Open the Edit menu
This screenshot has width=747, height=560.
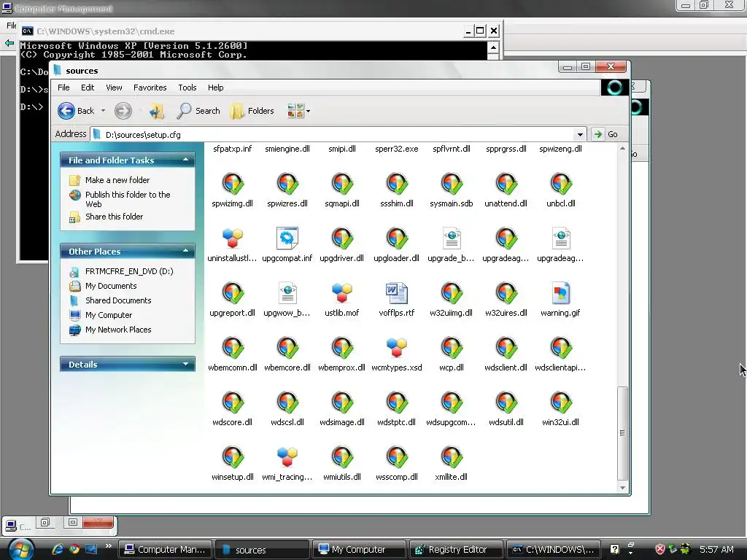(x=88, y=87)
